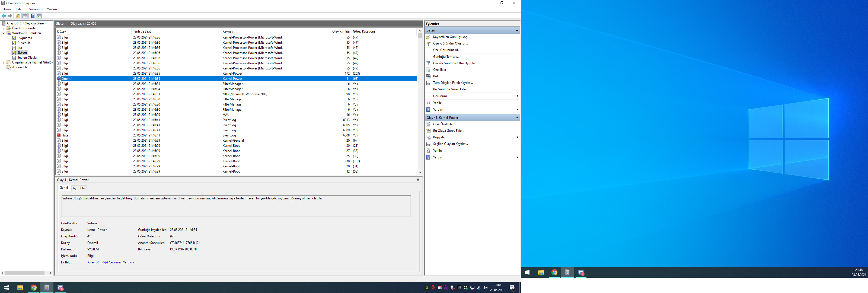This screenshot has height=293, width=868.
Task: Open Discord on the left taskbar
Action: [x=60, y=288]
